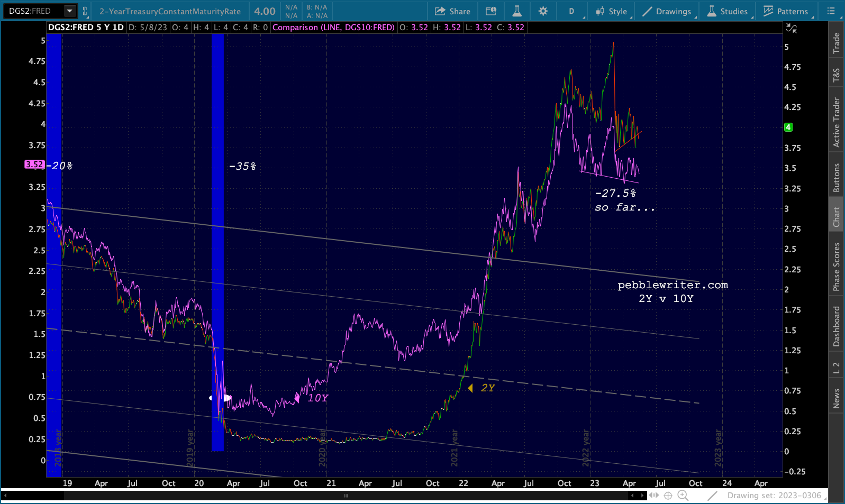Image resolution: width=845 pixels, height=504 pixels.
Task: Click the symbol link clip icon
Action: (85, 11)
